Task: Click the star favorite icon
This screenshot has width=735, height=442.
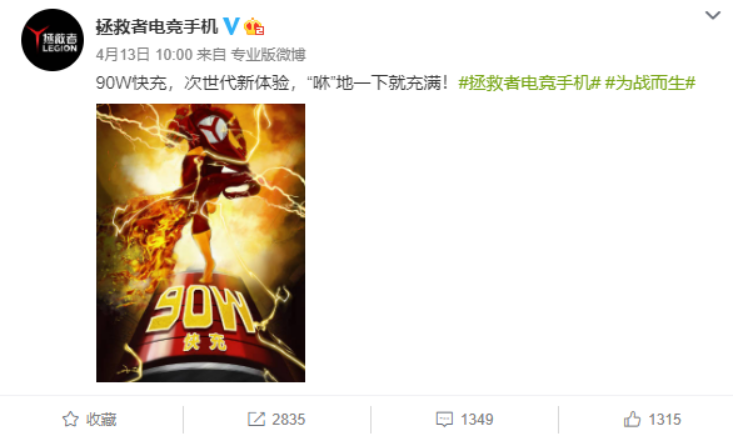Action: tap(70, 419)
